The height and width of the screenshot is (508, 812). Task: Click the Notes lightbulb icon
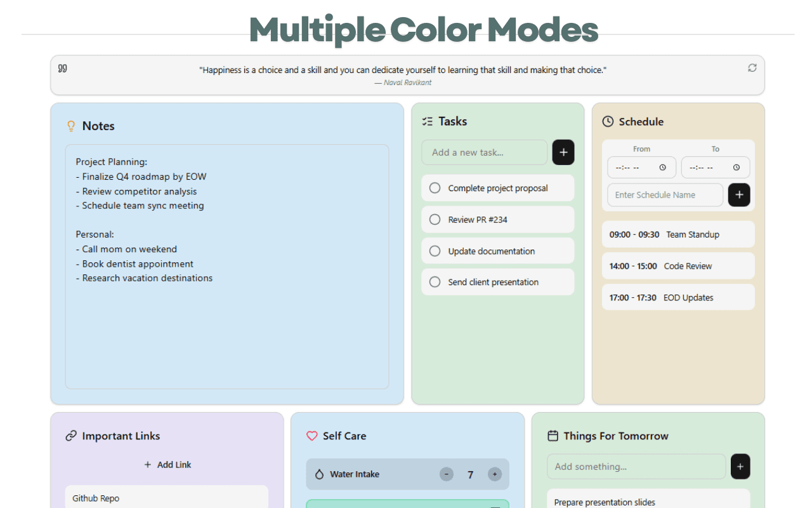click(x=71, y=126)
